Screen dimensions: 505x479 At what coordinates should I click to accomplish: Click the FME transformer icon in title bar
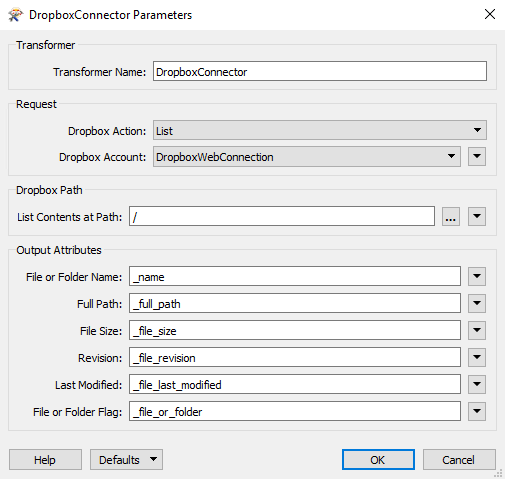[x=15, y=15]
